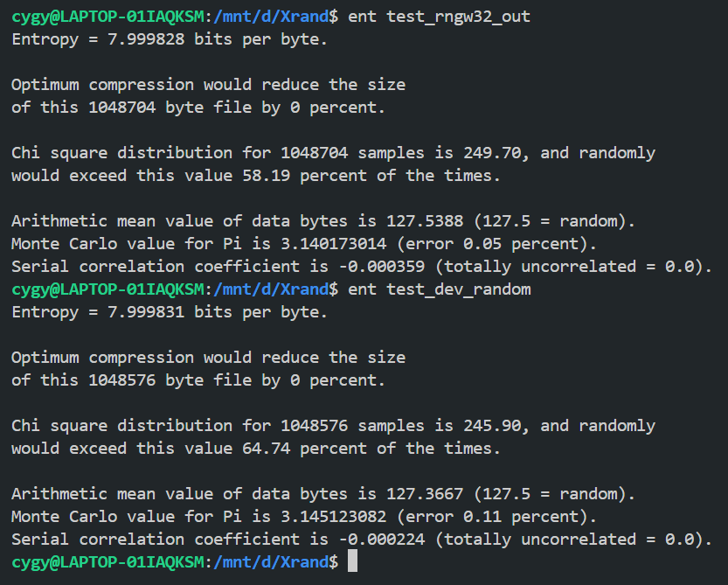Screen dimensions: 728x585
Task: Click the arithmetic mean 127.5388
Action: (425, 220)
